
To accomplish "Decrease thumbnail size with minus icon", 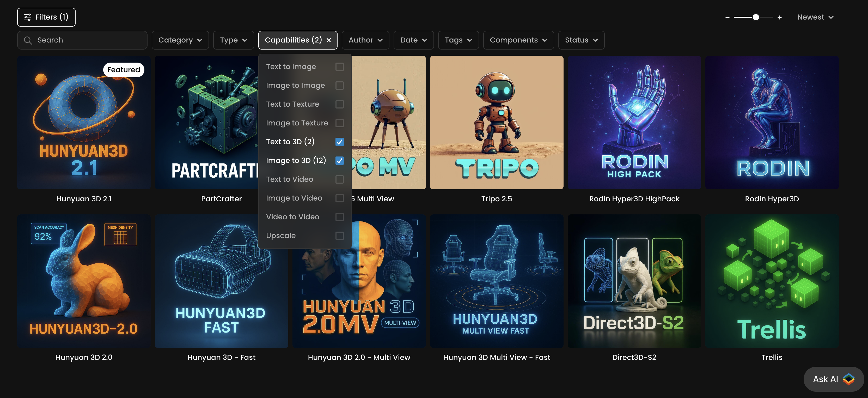I will point(727,17).
